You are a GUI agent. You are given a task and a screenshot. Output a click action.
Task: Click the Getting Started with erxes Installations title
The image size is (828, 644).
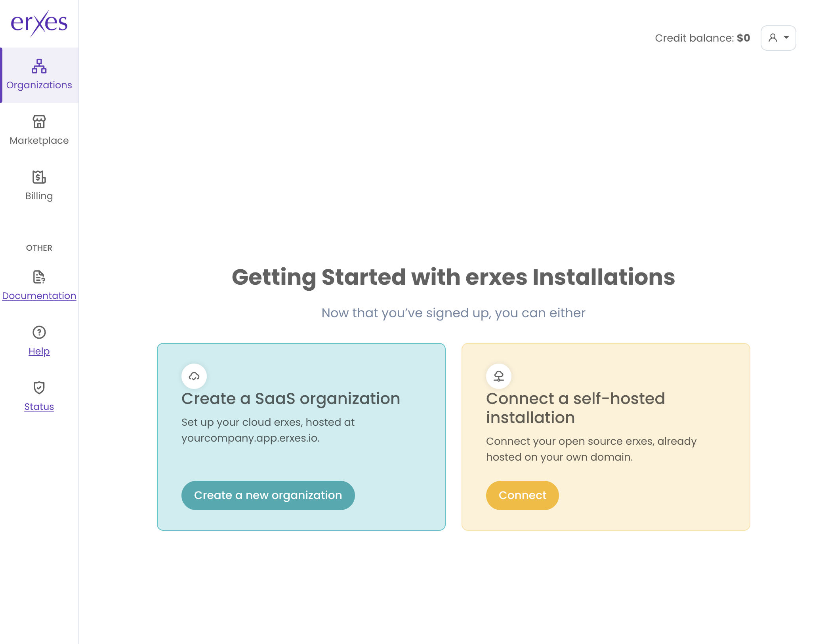(453, 277)
